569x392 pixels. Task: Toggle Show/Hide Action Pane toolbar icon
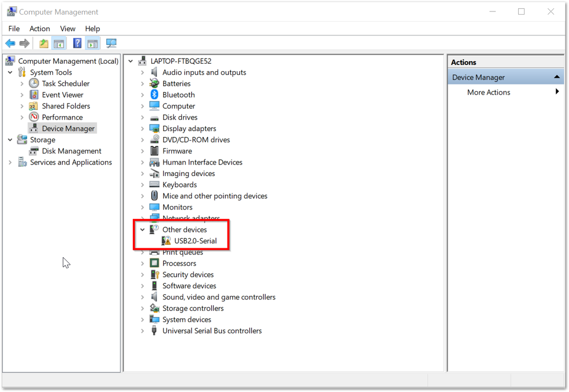coord(93,43)
